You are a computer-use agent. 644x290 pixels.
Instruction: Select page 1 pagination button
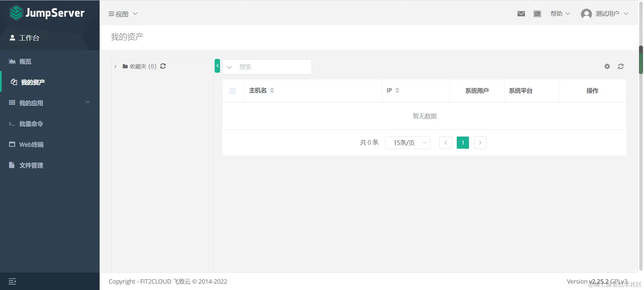[463, 143]
